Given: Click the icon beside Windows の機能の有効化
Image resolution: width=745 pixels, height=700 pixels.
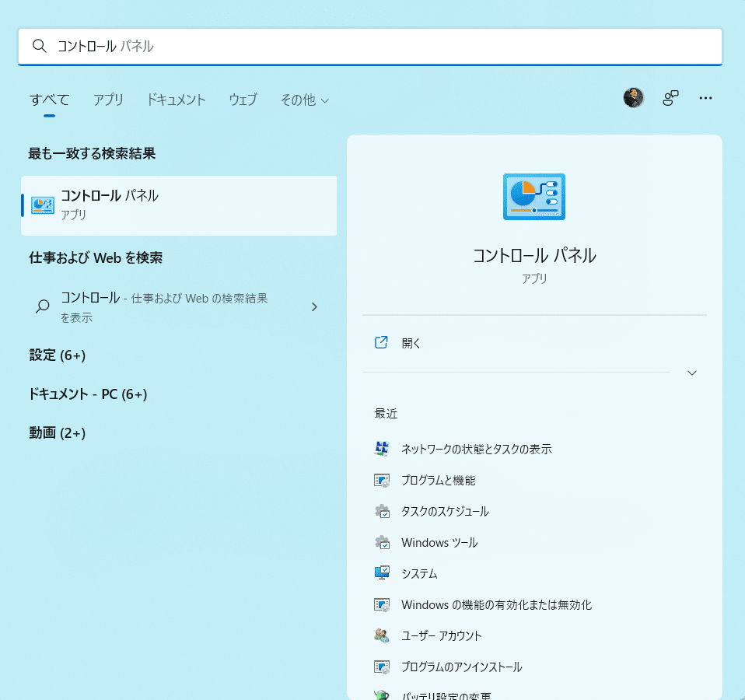Looking at the screenshot, I should click(x=382, y=605).
